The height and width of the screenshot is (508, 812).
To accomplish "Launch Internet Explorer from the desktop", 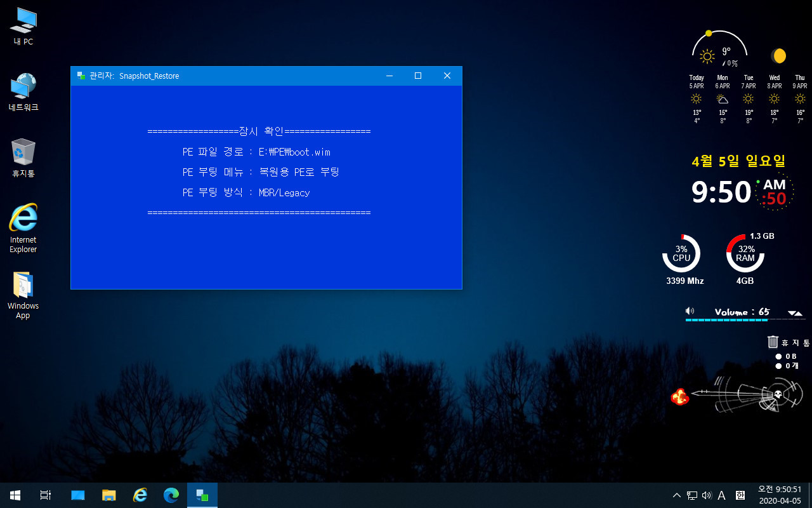I will click(x=23, y=229).
